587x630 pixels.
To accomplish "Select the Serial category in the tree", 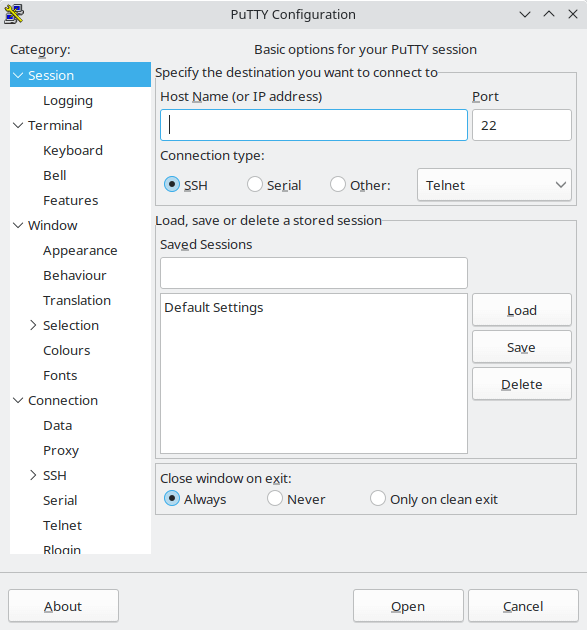I will click(60, 501).
